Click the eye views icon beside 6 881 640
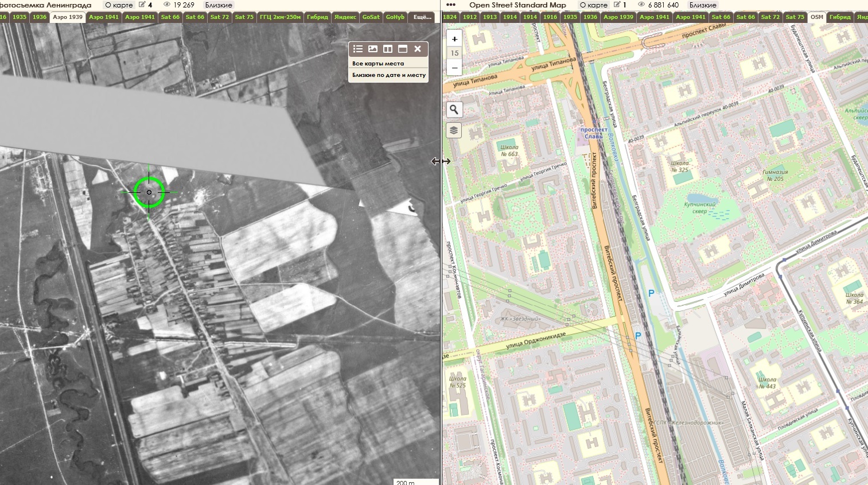Viewport: 868px width, 485px height. pyautogui.click(x=641, y=5)
